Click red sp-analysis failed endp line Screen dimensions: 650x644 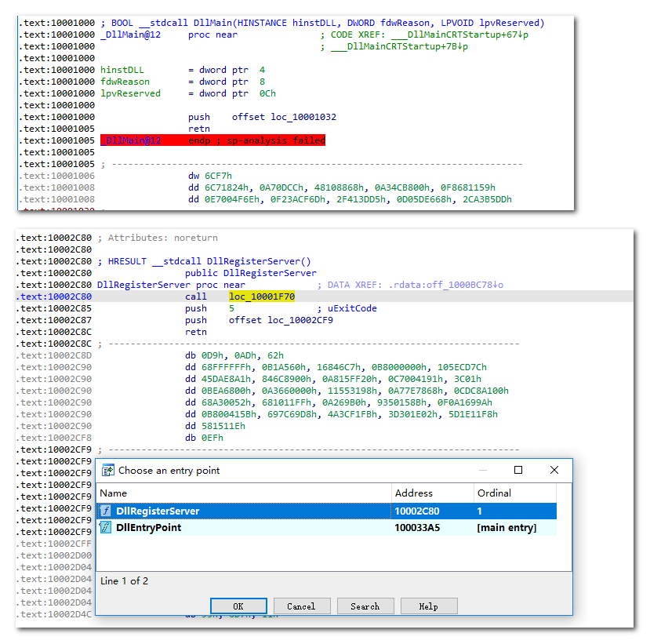(212, 140)
